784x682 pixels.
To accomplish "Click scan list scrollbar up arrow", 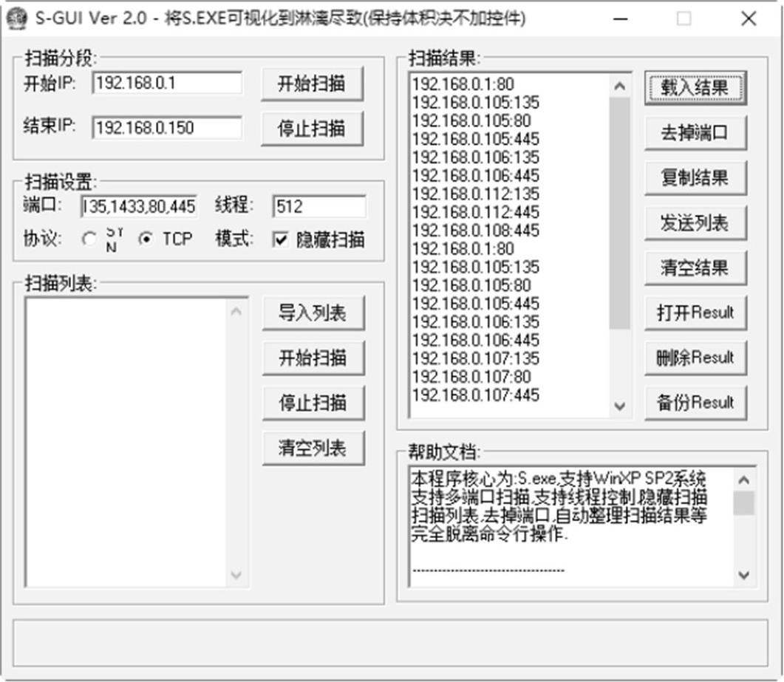I will coord(236,312).
